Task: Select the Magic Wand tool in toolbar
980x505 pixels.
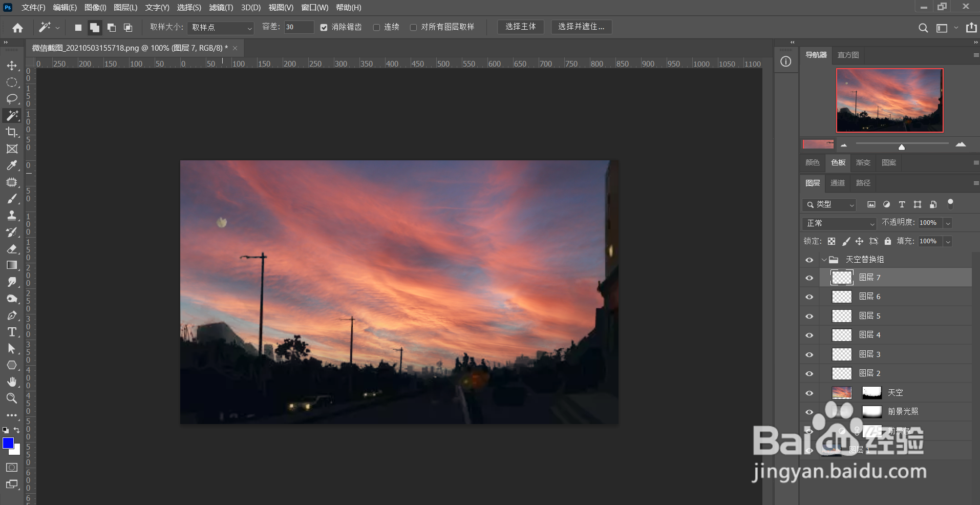Action: pyautogui.click(x=12, y=115)
